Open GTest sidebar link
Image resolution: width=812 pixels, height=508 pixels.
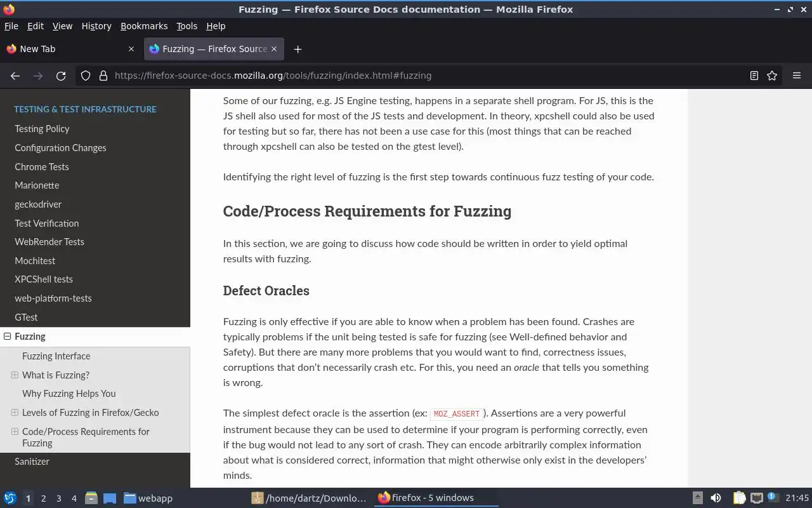(26, 317)
